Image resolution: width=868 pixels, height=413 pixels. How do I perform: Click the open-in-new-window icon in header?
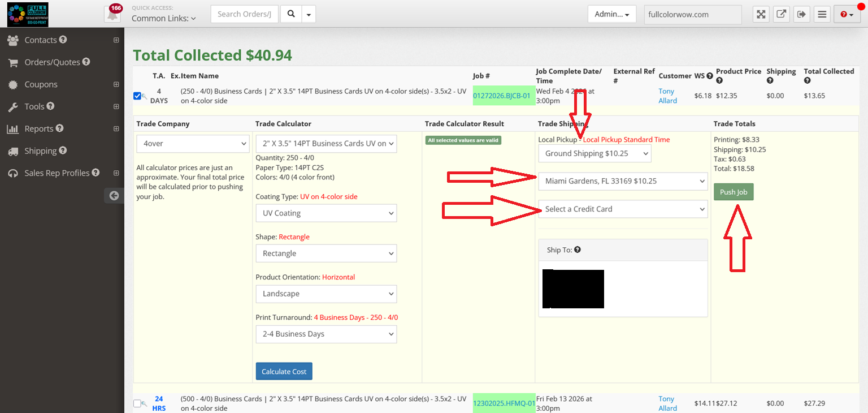(781, 14)
